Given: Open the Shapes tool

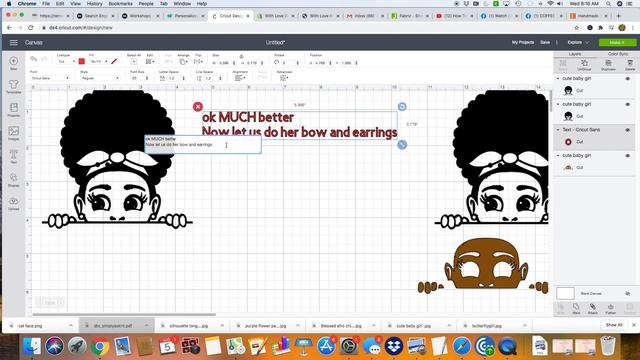Looking at the screenshot, I should click(13, 179).
